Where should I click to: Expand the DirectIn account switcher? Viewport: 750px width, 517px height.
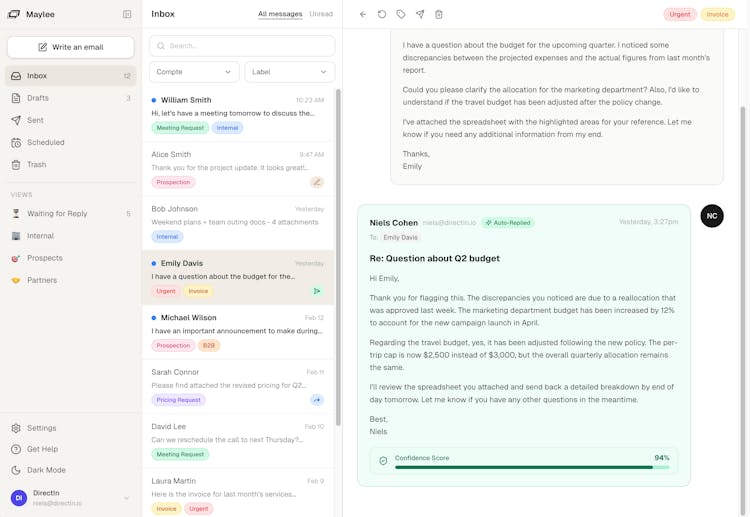pos(126,498)
